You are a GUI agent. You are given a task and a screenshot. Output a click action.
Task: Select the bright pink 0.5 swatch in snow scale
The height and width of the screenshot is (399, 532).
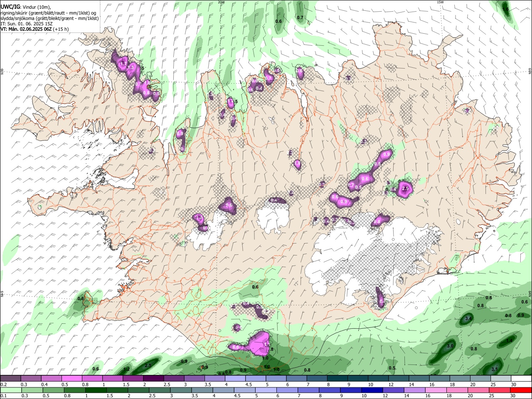[72, 379]
